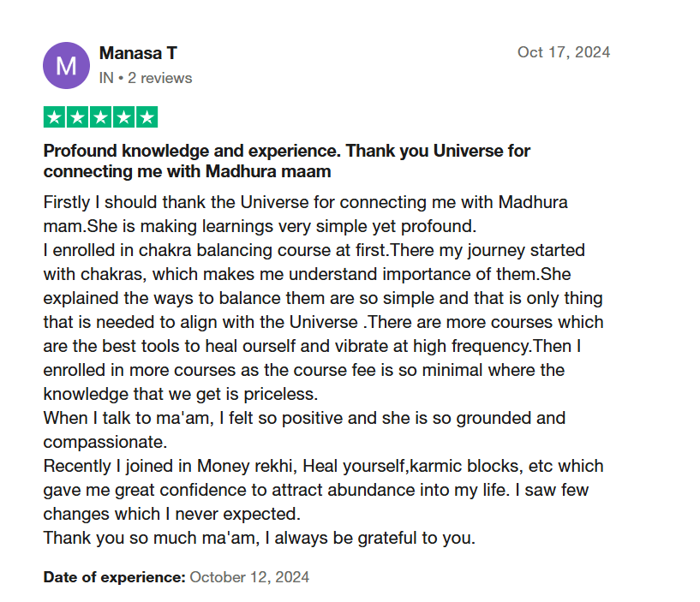The width and height of the screenshot is (700, 602).
Task: Click the first green rating star
Action: pos(55,117)
